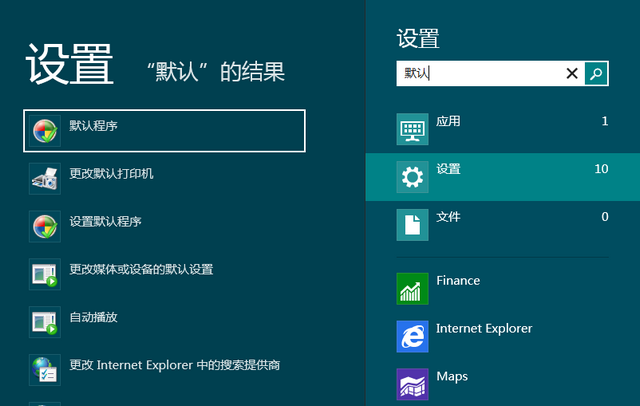
Task: Click the 默认程序 result icon
Action: tap(45, 130)
